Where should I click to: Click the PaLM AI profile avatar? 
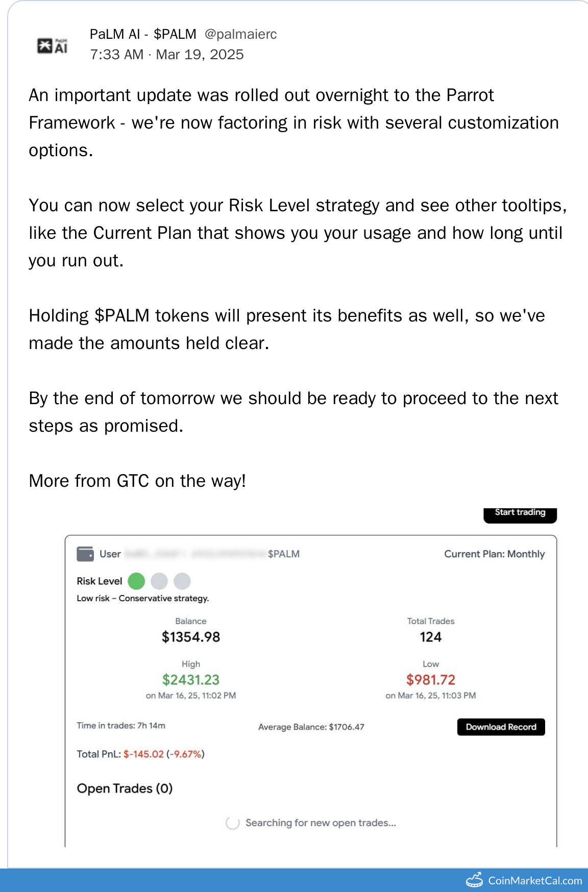pyautogui.click(x=53, y=46)
